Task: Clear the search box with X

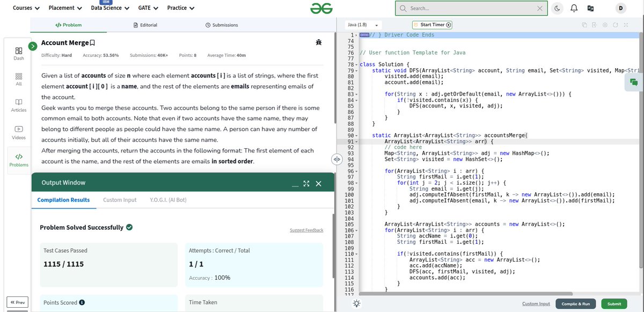Action: 539,9
